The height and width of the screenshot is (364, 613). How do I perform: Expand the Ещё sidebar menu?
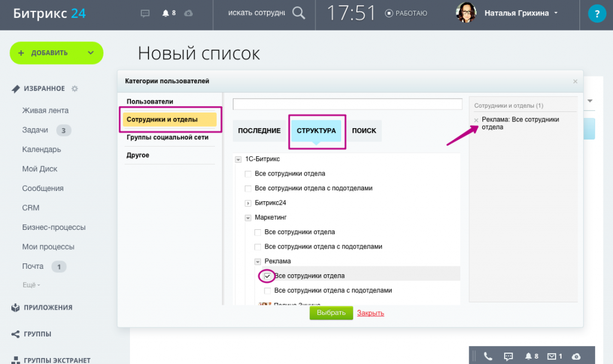pos(31,285)
